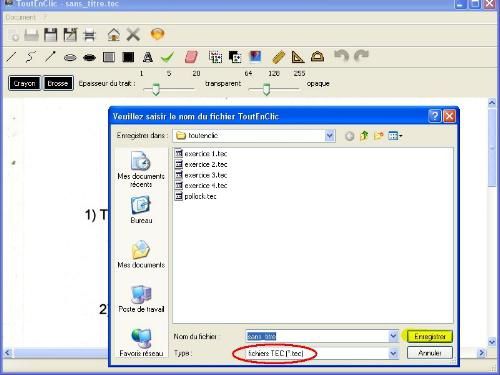Pick the protractor tool icon
The width and height of the screenshot is (500, 375).
[317, 57]
